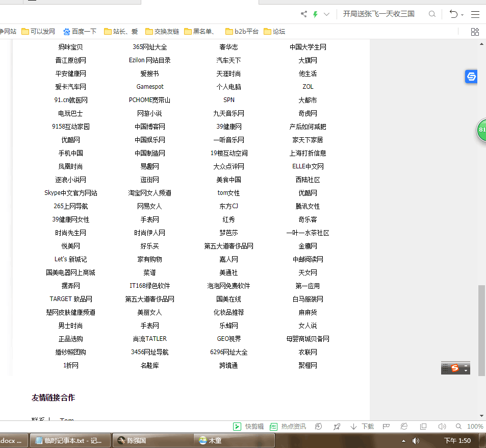Open the 尚流TATLER link
This screenshot has height=448, width=486.
point(150,339)
